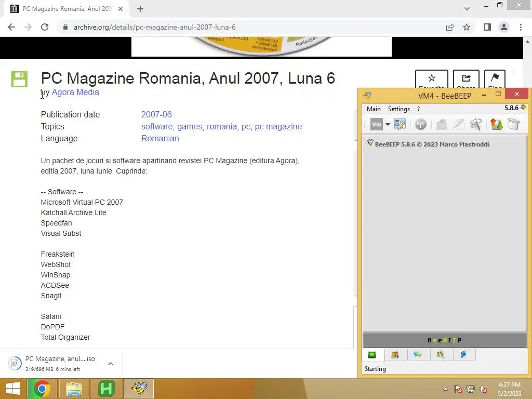Image resolution: width=532 pixels, height=399 pixels.
Task: Open the 'software' topic link
Action: pos(157,127)
